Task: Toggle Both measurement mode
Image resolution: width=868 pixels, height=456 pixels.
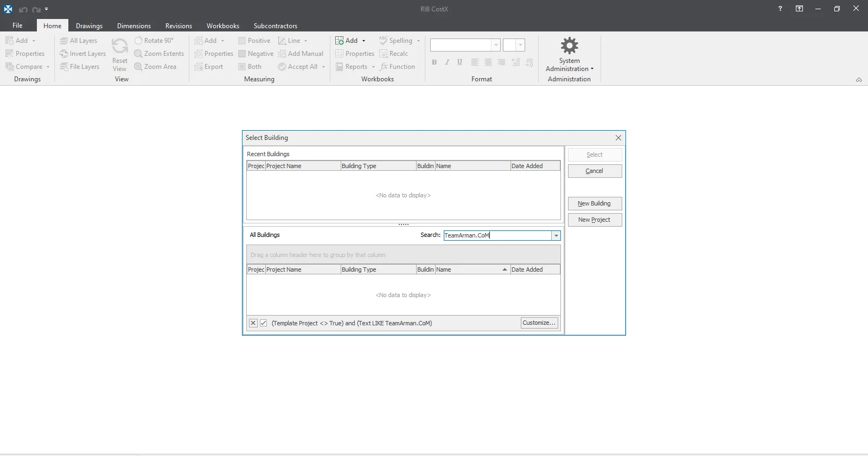Action: click(x=250, y=67)
